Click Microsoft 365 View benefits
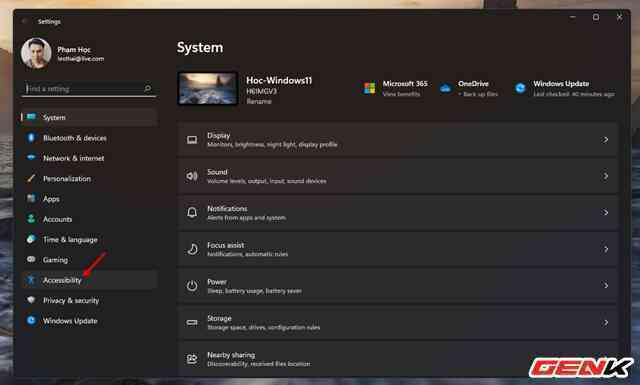640x385 pixels. click(x=401, y=94)
